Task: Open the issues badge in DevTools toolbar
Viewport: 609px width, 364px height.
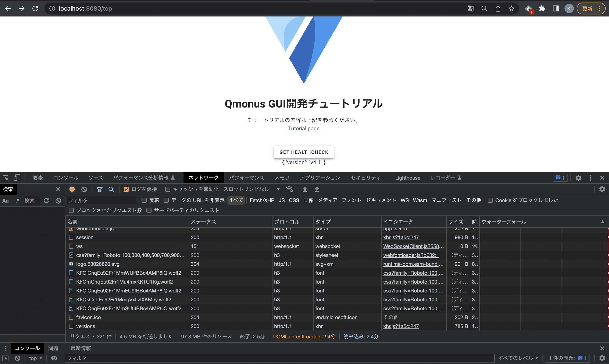Action: coord(560,178)
